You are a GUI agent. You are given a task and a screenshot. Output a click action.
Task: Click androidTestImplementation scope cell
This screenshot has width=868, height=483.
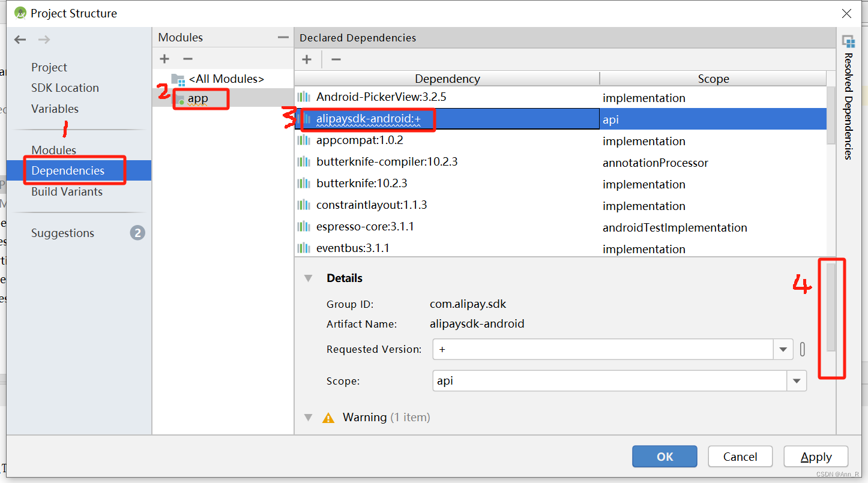click(x=675, y=227)
